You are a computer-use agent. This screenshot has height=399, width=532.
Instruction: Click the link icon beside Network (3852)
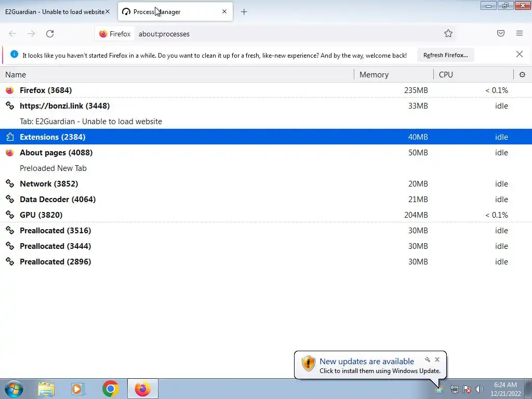coord(10,183)
